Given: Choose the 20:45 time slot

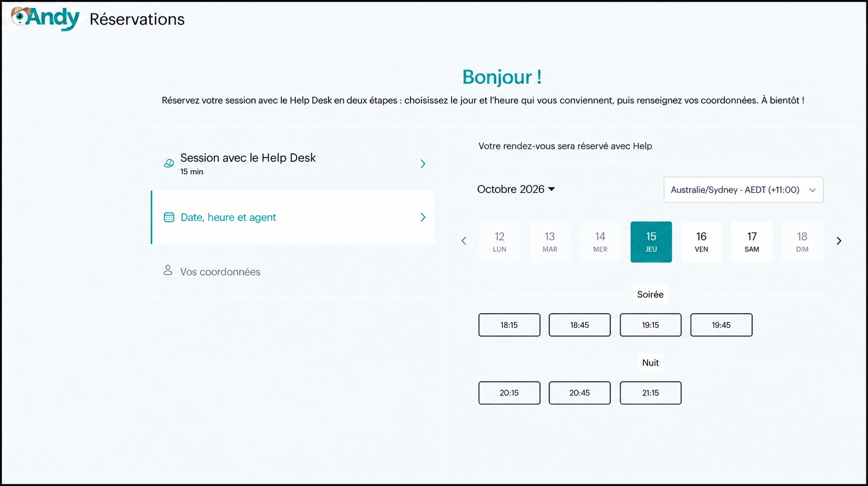Looking at the screenshot, I should pos(580,393).
